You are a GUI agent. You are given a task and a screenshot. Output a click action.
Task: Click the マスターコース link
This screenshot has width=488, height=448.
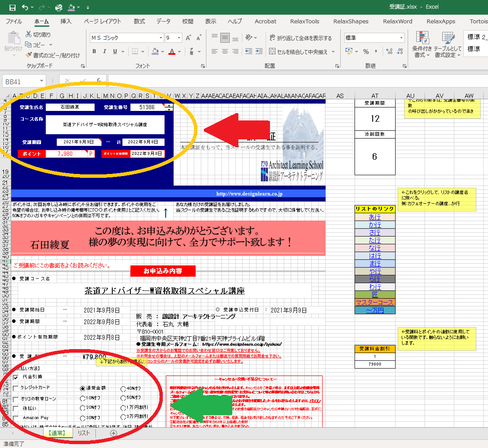pyautogui.click(x=374, y=303)
